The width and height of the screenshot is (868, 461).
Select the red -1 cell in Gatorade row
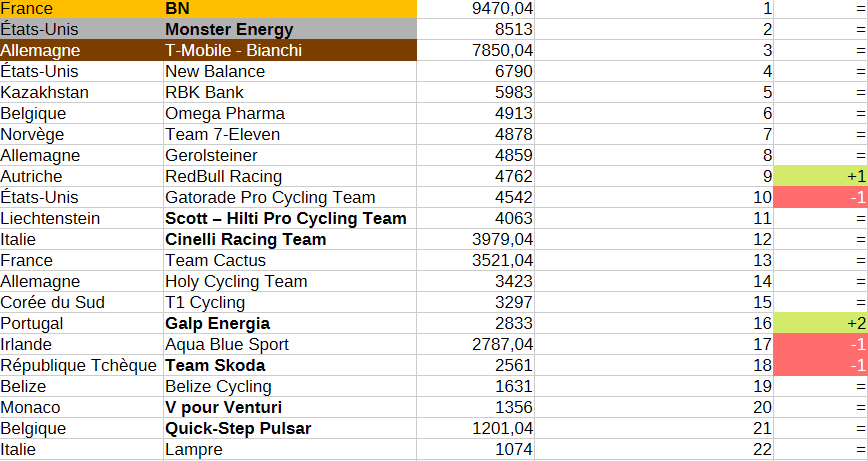coord(820,197)
